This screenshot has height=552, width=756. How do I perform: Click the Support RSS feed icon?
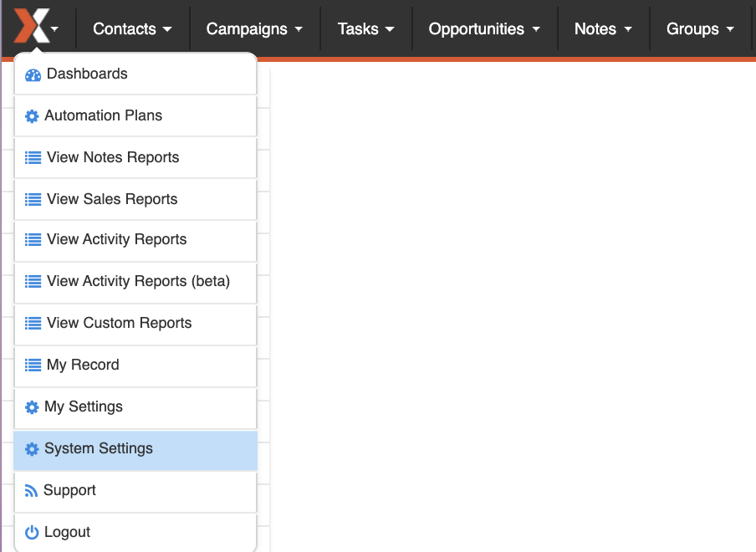(32, 491)
